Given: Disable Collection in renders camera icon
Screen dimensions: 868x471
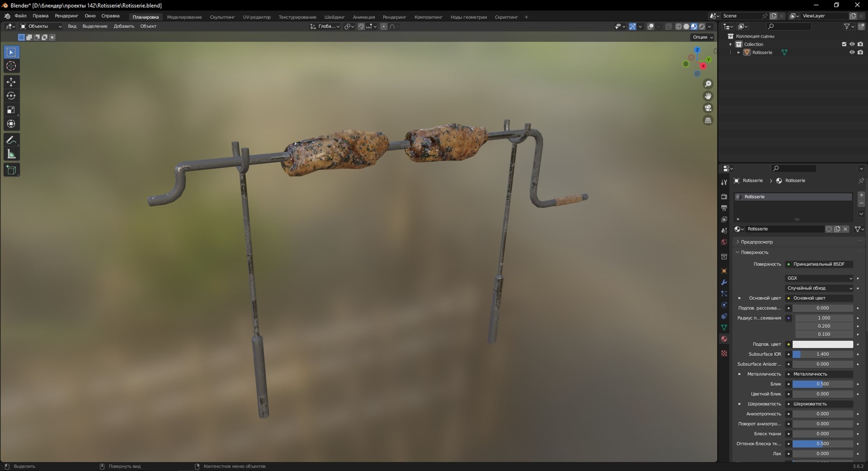Looking at the screenshot, I should (x=860, y=44).
